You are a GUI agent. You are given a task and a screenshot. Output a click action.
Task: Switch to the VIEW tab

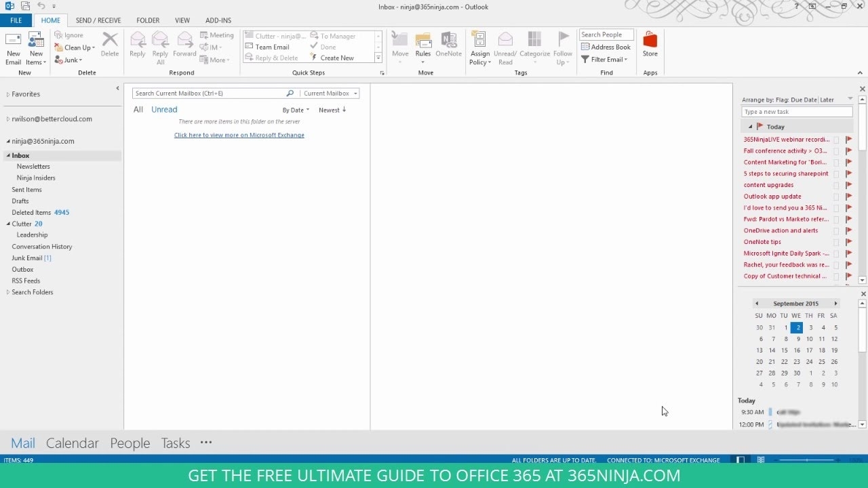click(x=182, y=20)
